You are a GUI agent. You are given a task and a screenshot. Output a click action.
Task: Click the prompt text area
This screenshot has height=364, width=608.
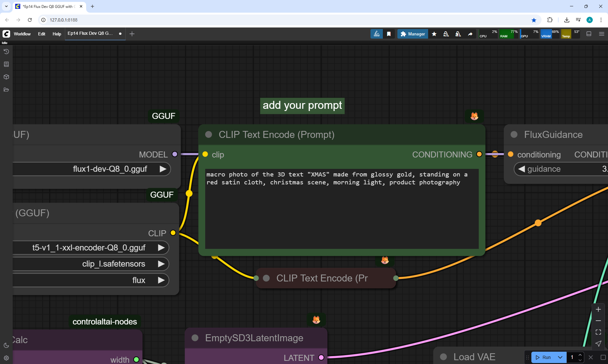click(x=341, y=209)
